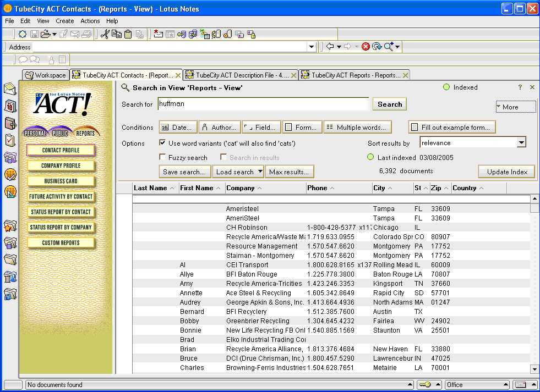Click the scissors Cut icon in toolbar
This screenshot has width=540, height=392.
[x=105, y=34]
